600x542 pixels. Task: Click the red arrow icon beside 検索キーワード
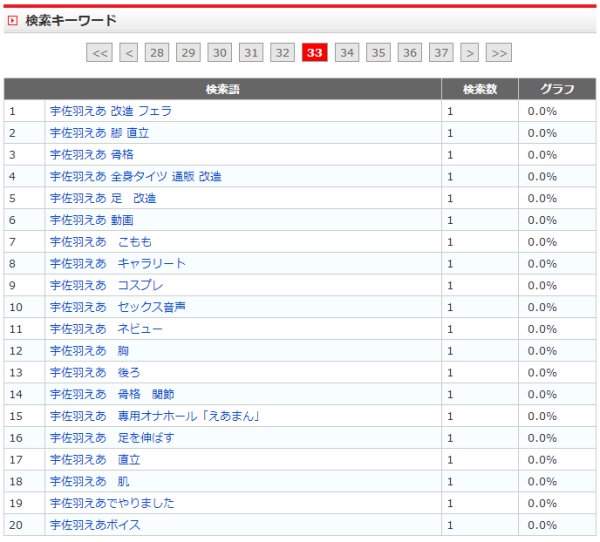[x=13, y=21]
